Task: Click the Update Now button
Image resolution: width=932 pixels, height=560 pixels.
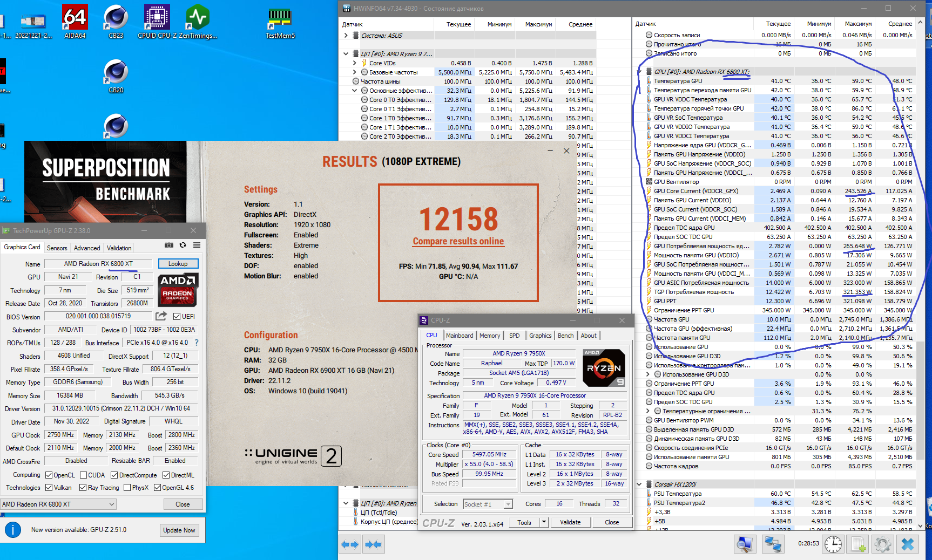Action: pyautogui.click(x=179, y=530)
